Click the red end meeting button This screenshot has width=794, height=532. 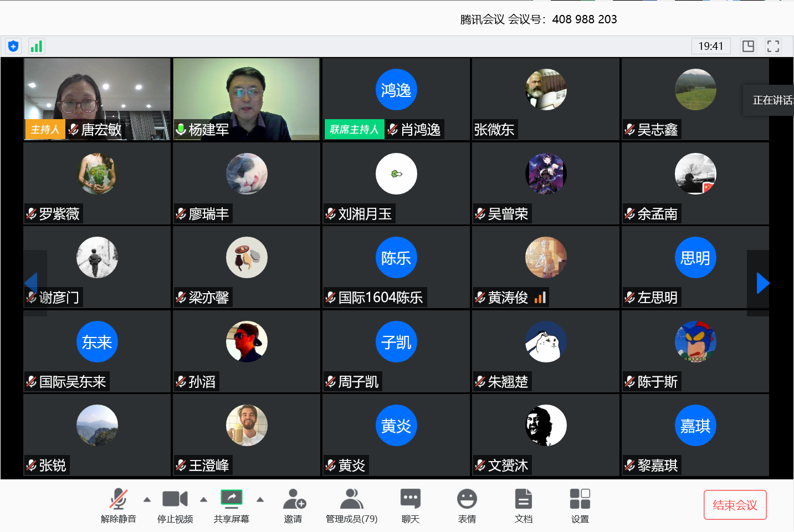[735, 505]
